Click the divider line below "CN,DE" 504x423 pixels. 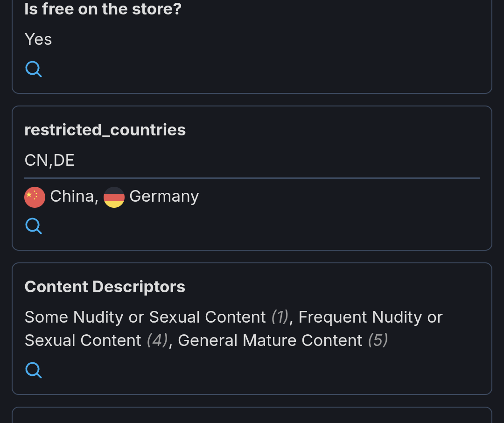point(252,178)
